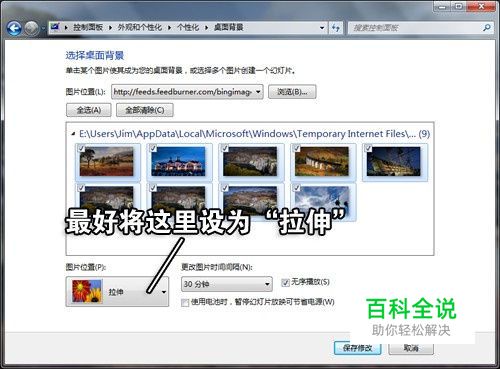
Task: Open the 30 分钟 interval dropdown
Action: 227,284
